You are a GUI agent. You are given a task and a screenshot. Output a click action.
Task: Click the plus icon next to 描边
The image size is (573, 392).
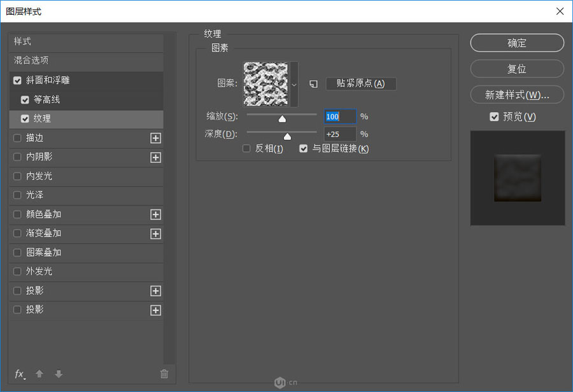coord(155,138)
